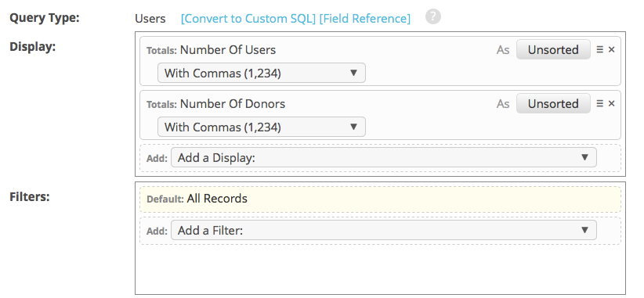Viewport: 644px width, 298px height.
Task: Open the help question mark icon
Action: pos(433,17)
